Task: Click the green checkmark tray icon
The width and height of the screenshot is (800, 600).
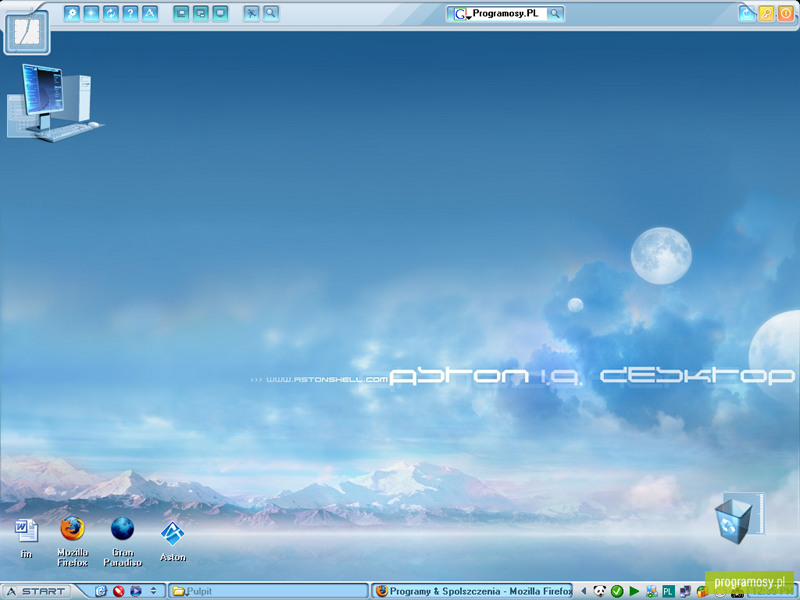Action: point(617,591)
